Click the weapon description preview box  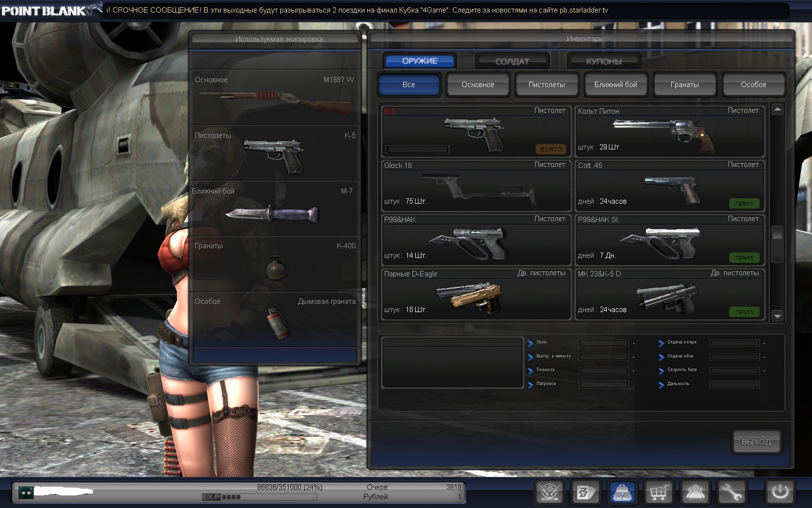pos(452,363)
